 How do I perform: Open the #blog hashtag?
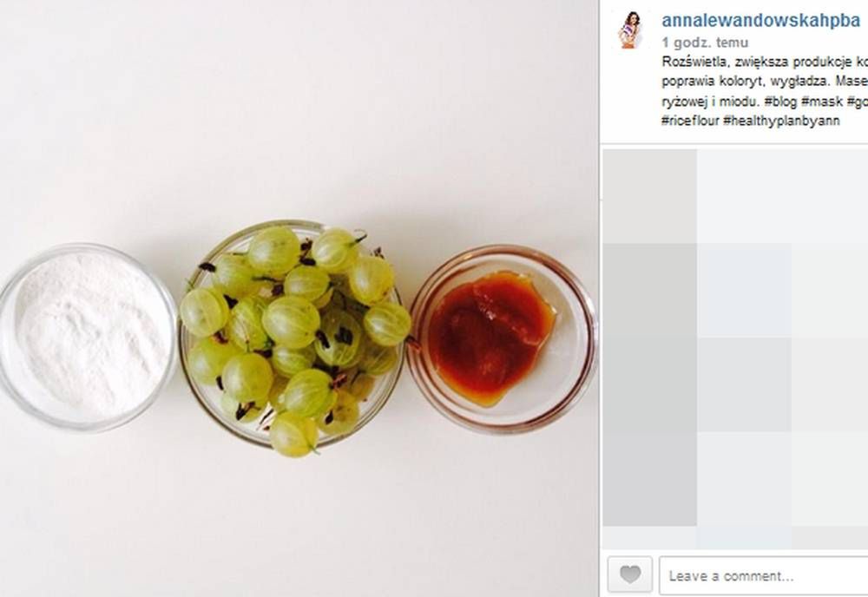pos(780,102)
